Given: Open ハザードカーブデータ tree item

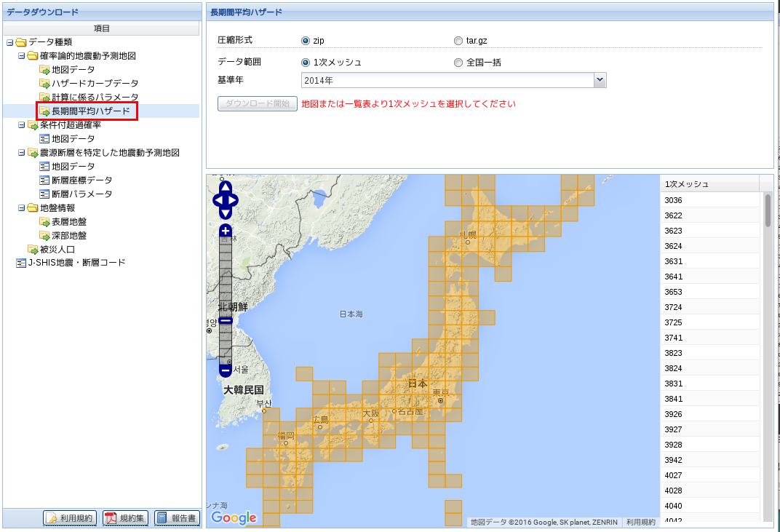Looking at the screenshot, I should tap(95, 84).
